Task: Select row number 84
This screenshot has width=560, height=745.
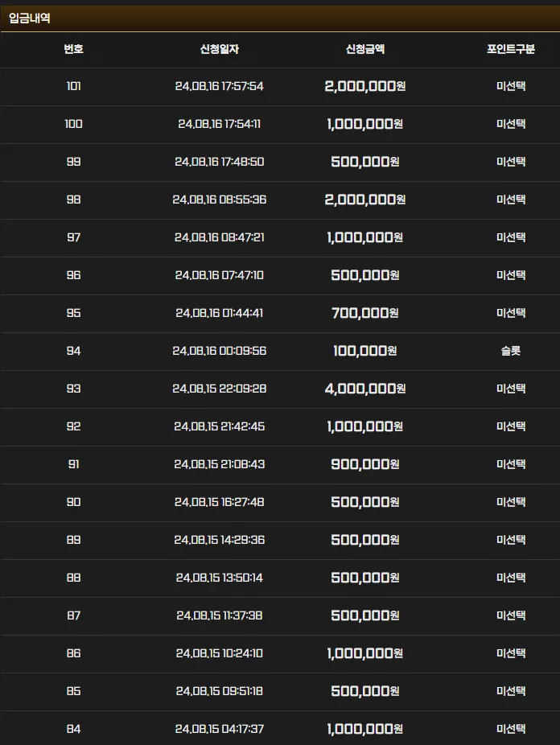Action: 73,729
